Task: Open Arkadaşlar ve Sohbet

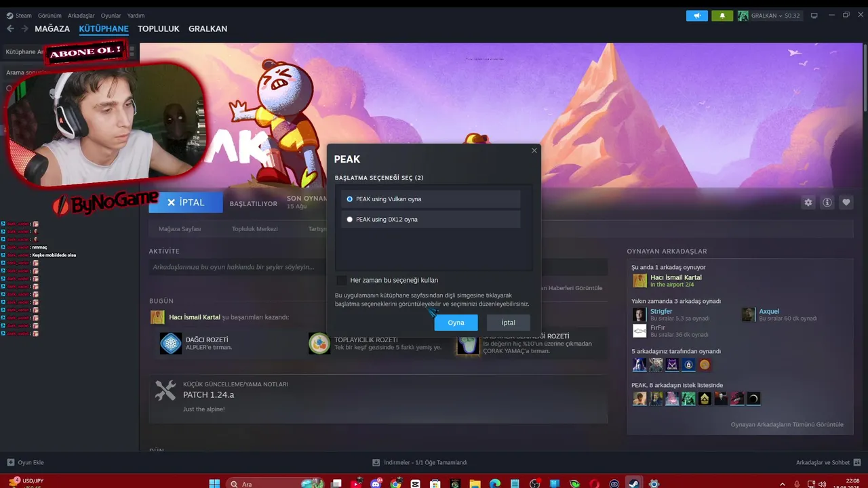Action: [x=827, y=462]
